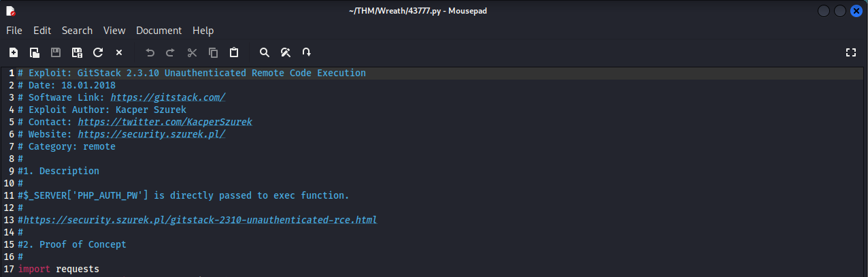Viewport: 868px width, 277px height.
Task: Toggle fullscreen mode icon
Action: coord(850,52)
